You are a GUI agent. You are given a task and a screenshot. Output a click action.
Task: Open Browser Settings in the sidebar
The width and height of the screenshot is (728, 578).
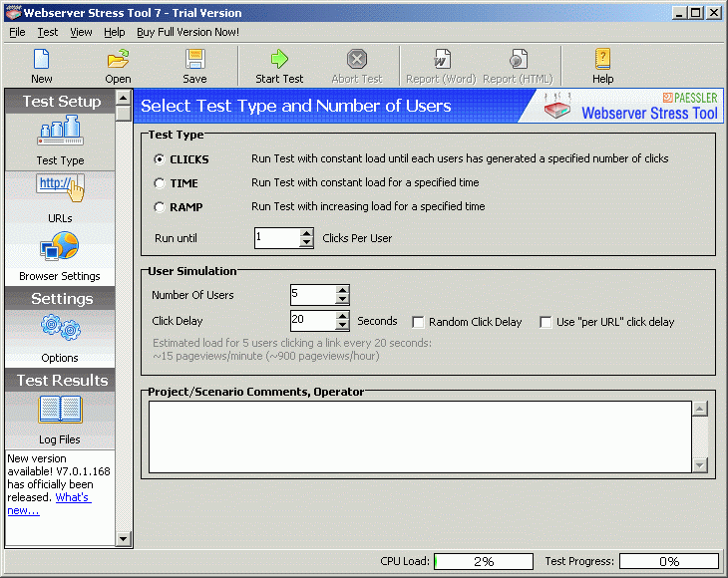[x=60, y=253]
